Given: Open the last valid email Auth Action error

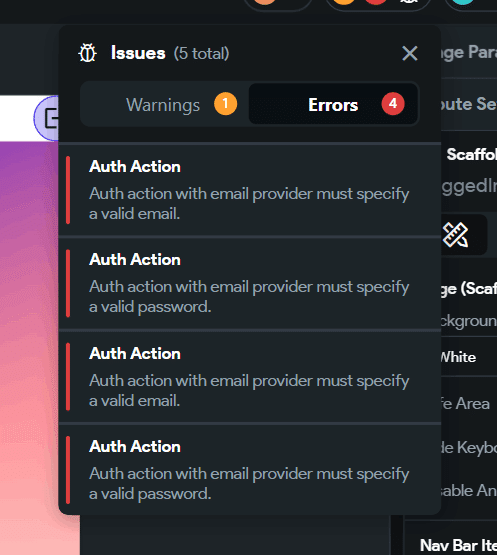Looking at the screenshot, I should tap(250, 377).
